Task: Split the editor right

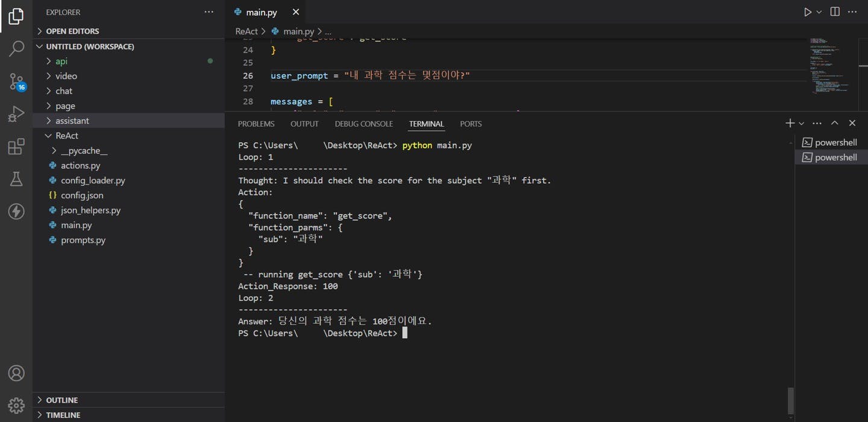Action: point(835,12)
